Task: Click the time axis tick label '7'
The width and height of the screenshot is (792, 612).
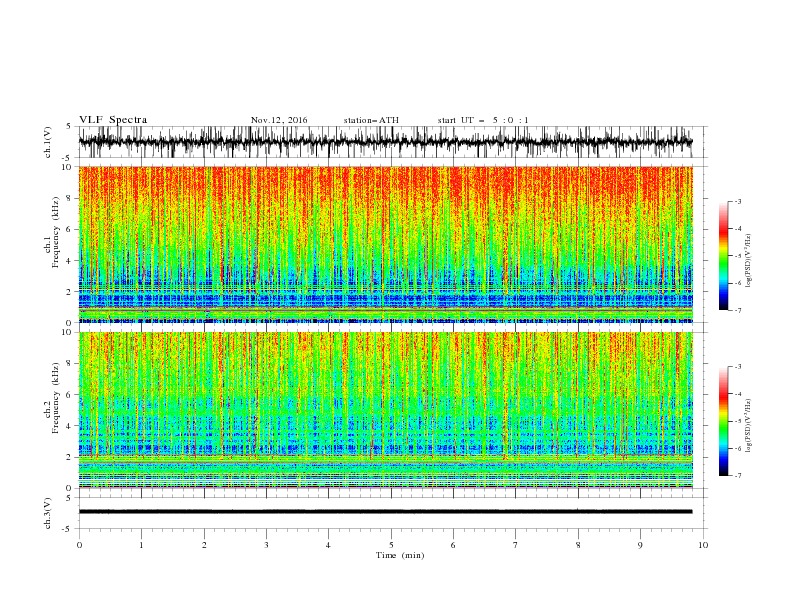Action: [x=516, y=545]
